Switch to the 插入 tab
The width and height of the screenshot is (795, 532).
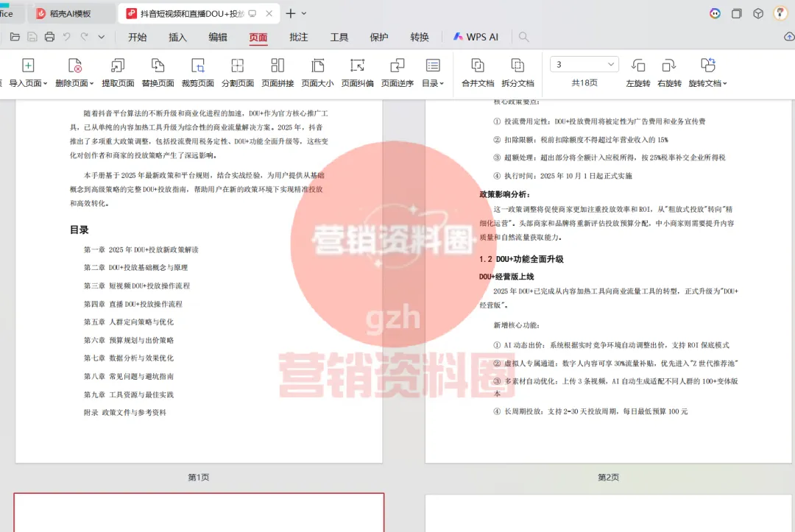[x=177, y=37]
